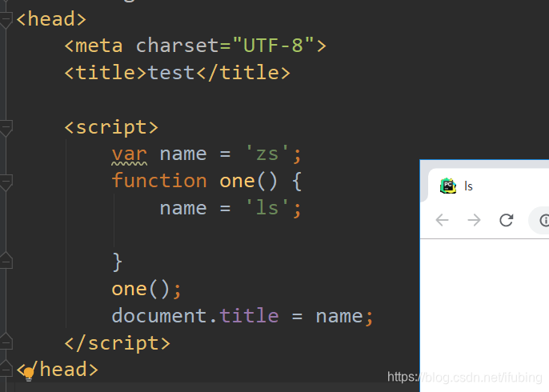Viewport: 549px width, 392px height.
Task: Collapse the head tag fold marker
Action: click(6, 20)
